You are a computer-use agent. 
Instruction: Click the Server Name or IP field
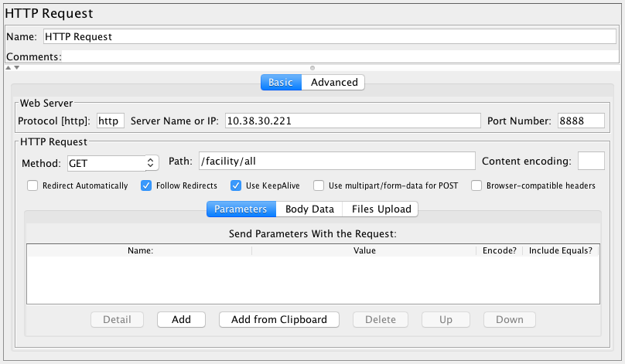point(353,121)
